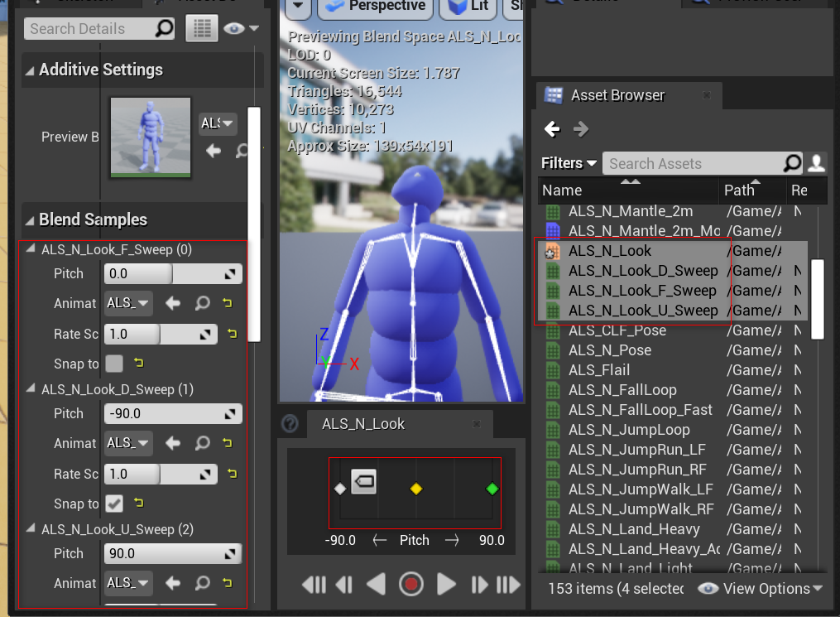The image size is (840, 617).
Task: Reset the F_Sweep Pitch to default arrow
Action: (231, 273)
